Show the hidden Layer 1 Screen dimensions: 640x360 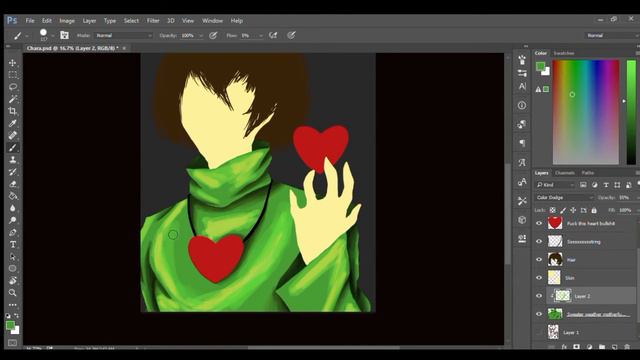(539, 332)
